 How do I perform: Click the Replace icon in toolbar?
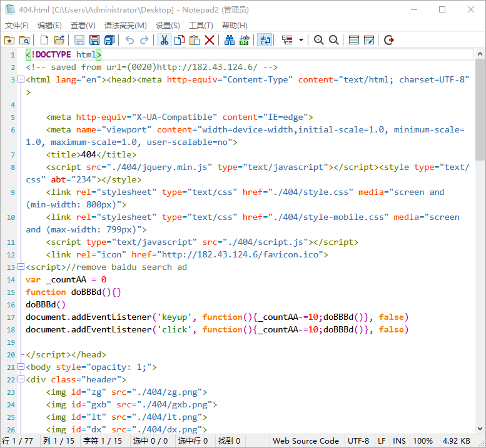[x=245, y=40]
